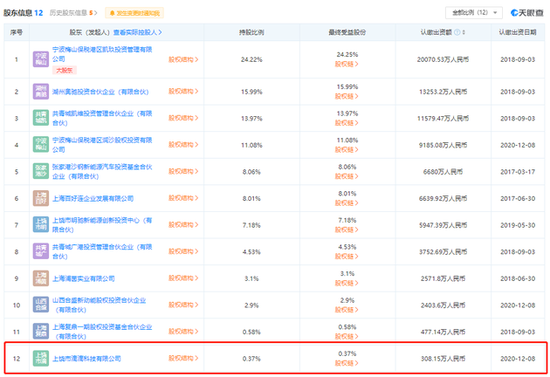This screenshot has height=377, width=550.
Task: Open 股权链 under 8.06% beneficial share
Action: [347, 176]
